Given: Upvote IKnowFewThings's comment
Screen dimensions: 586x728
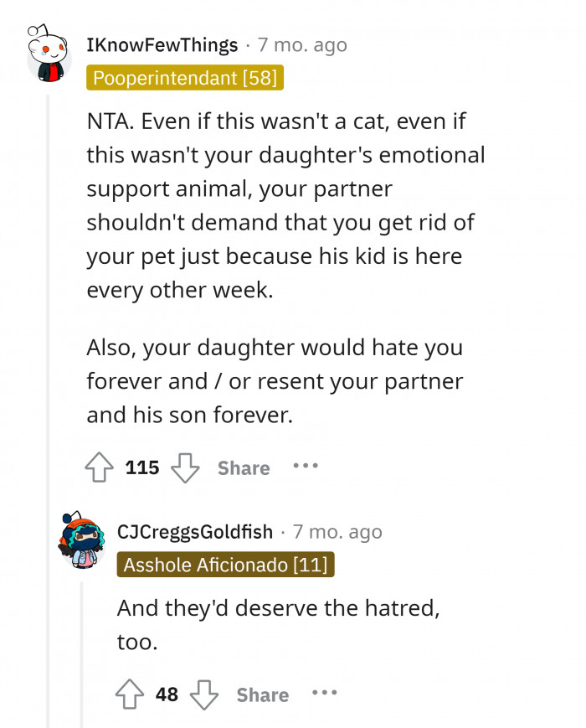Looking at the screenshot, I should (100, 467).
